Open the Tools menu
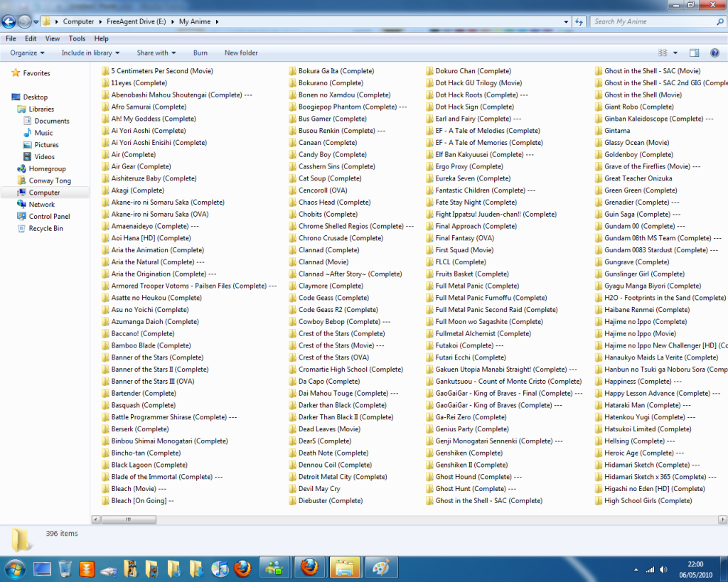 pyautogui.click(x=77, y=38)
